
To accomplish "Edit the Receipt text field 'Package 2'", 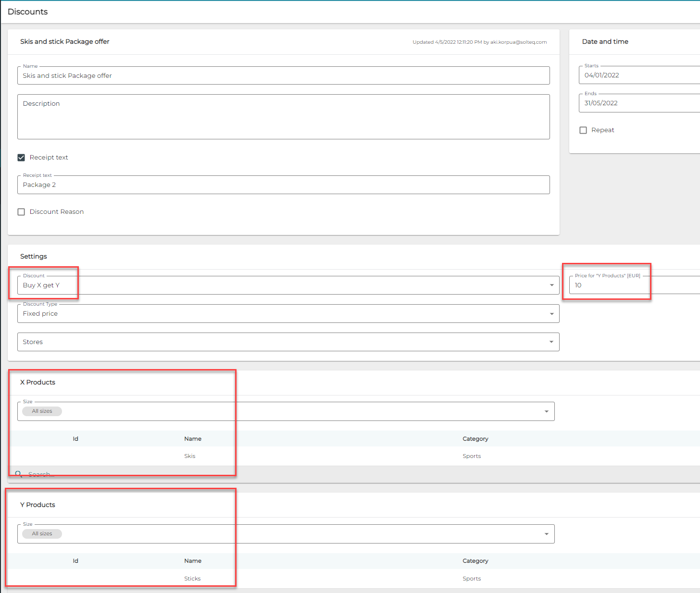I will pyautogui.click(x=284, y=185).
